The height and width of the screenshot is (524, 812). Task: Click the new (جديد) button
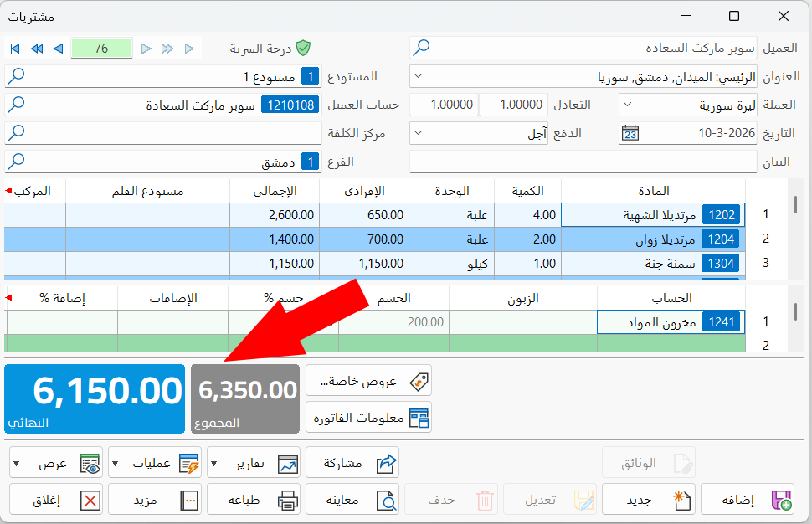pyautogui.click(x=649, y=500)
